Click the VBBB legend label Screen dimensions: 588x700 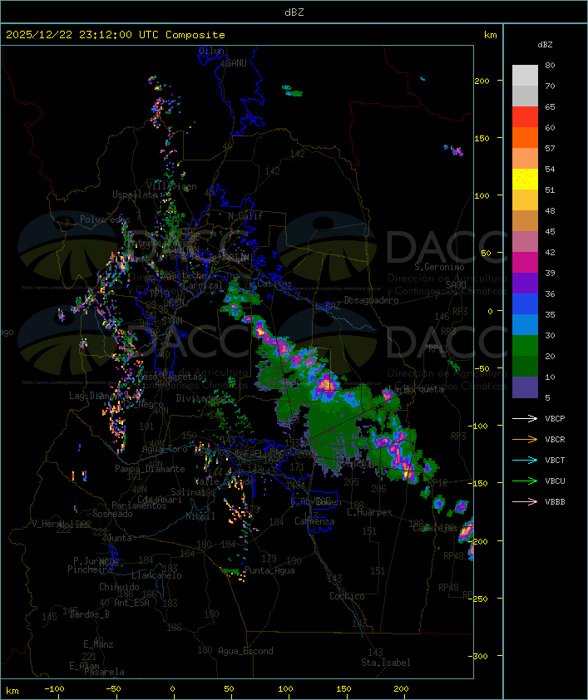click(x=555, y=502)
